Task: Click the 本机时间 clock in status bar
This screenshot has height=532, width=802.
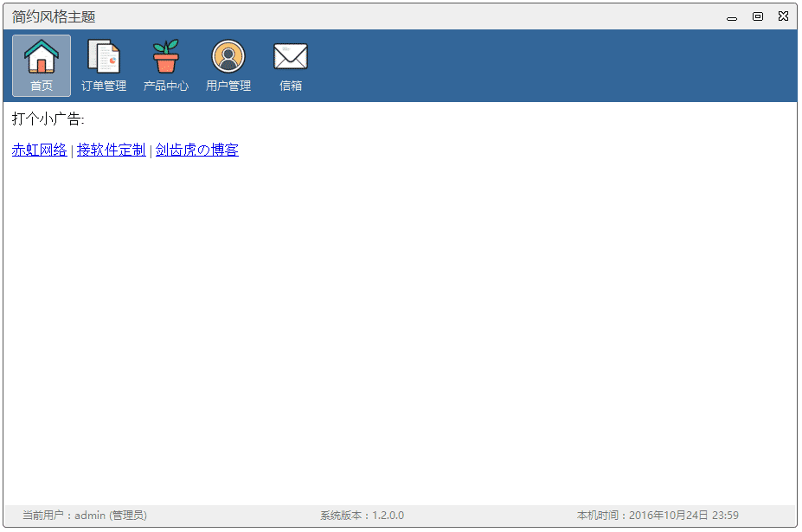Action: 658,516
